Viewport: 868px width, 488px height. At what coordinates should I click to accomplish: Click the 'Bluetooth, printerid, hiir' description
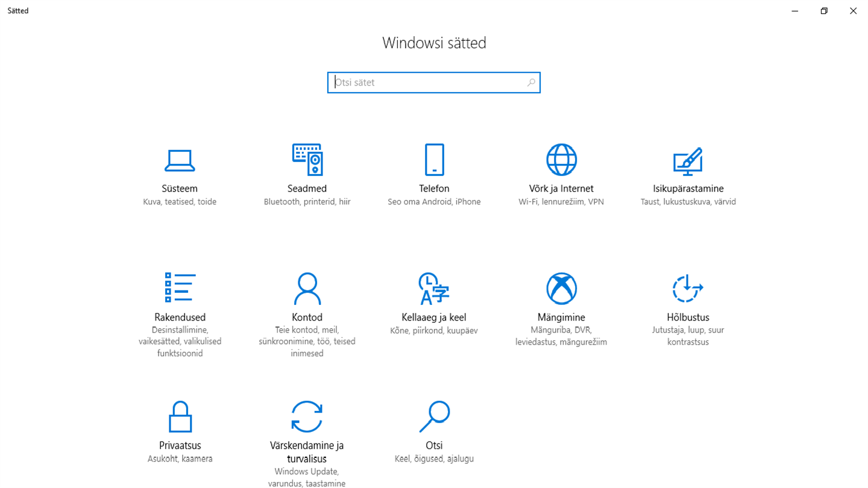point(307,202)
